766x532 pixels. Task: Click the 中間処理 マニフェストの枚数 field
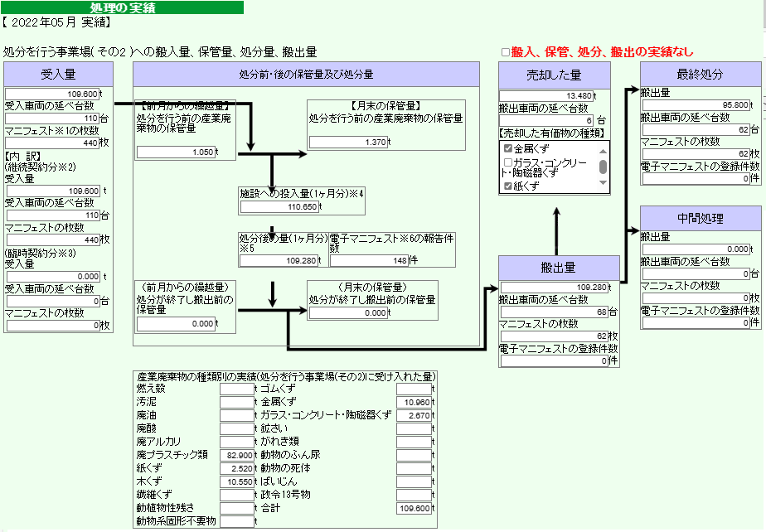coord(696,298)
